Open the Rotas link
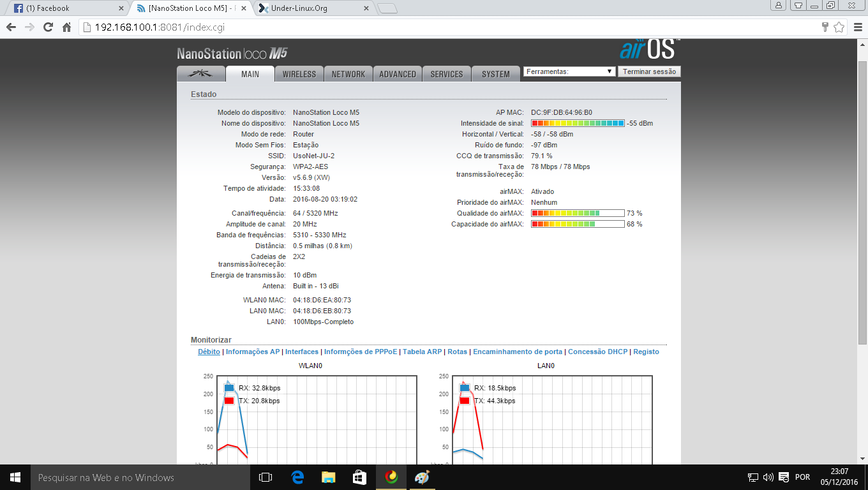The height and width of the screenshot is (490, 868). tap(458, 352)
